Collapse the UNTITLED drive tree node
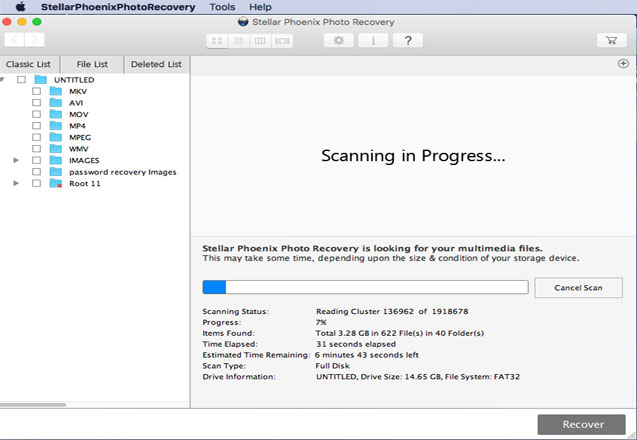637x440 pixels. click(x=2, y=80)
